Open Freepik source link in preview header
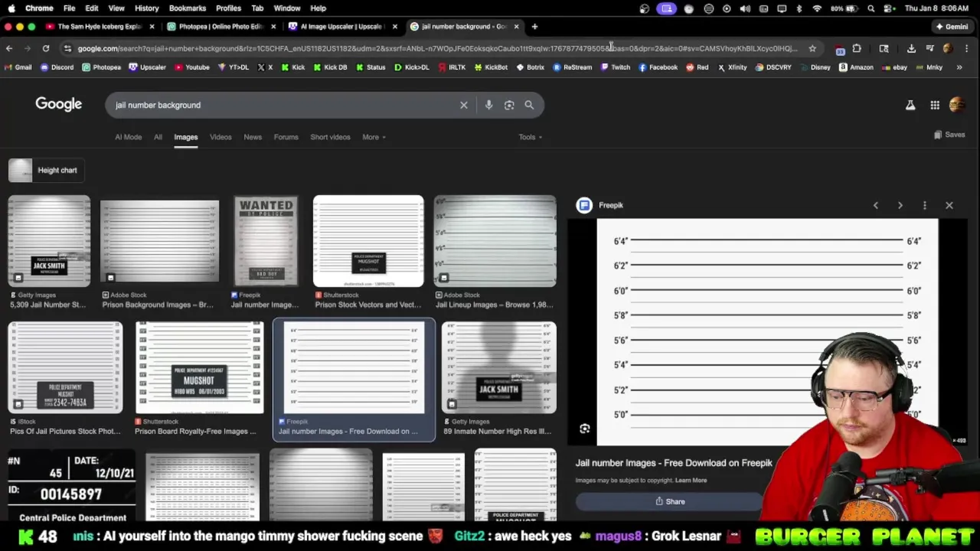Screen dimensions: 980x551 [601, 205]
